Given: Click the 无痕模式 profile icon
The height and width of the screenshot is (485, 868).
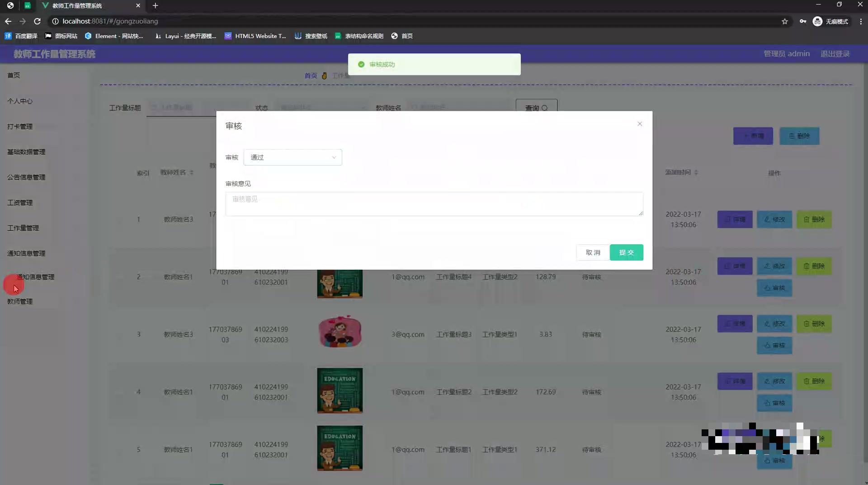Looking at the screenshot, I should (817, 21).
